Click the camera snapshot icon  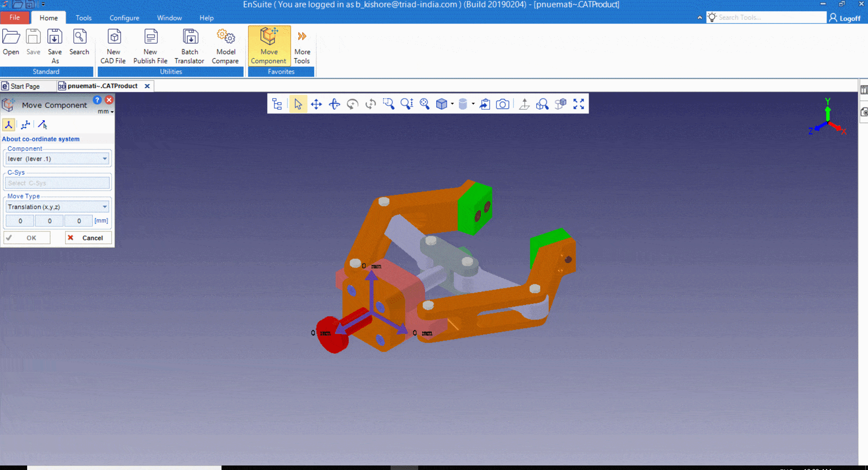(x=502, y=104)
